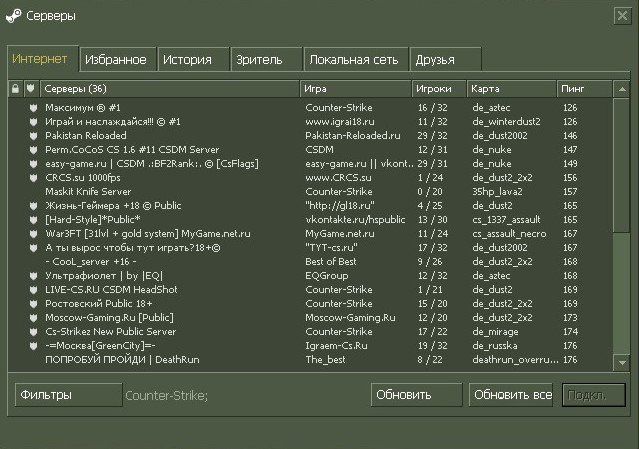Click shield icon beside Жизнь-Геймера +18
This screenshot has height=449, width=639.
pos(33,206)
